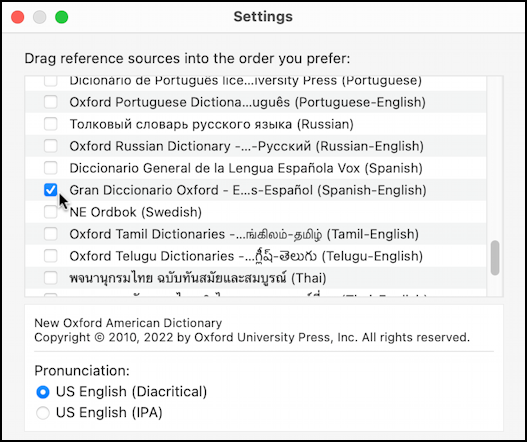The width and height of the screenshot is (527, 442).
Task: Select the row text 'NE Ordbok (Swedish)'
Action: (135, 212)
